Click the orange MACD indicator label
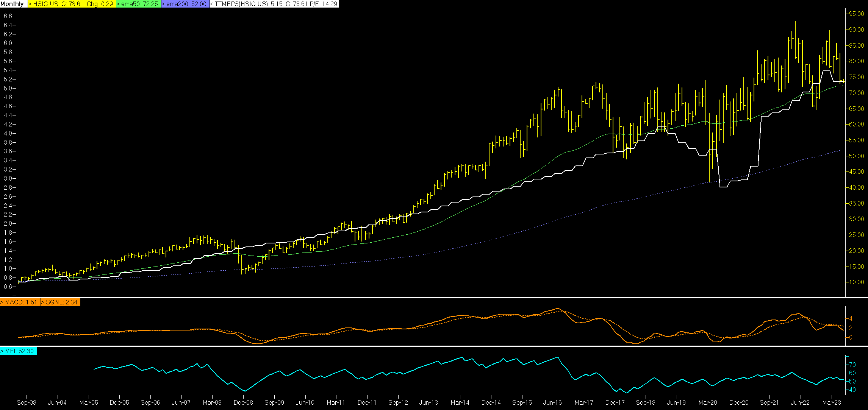868x410 pixels. [20, 302]
